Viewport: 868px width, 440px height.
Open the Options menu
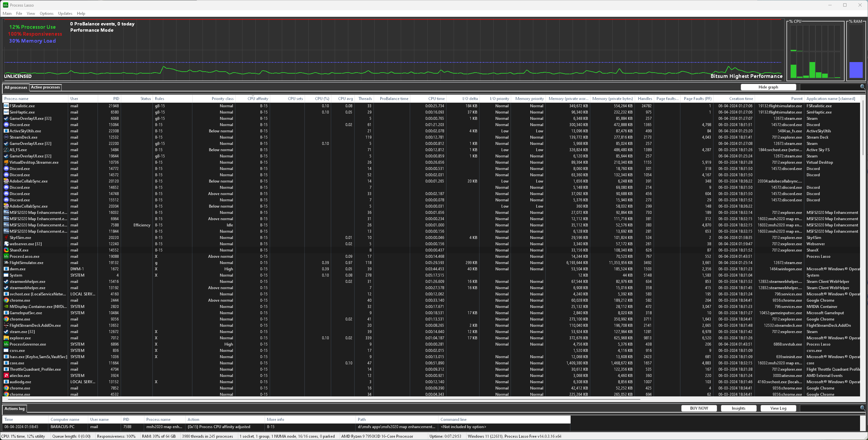tap(47, 14)
